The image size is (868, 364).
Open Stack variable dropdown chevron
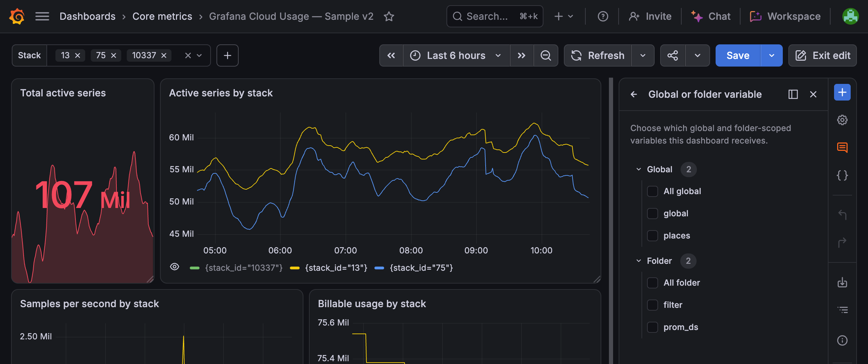[200, 55]
